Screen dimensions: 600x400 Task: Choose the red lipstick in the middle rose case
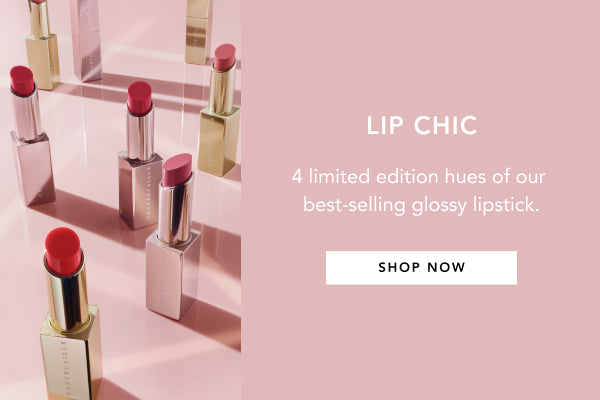140,155
